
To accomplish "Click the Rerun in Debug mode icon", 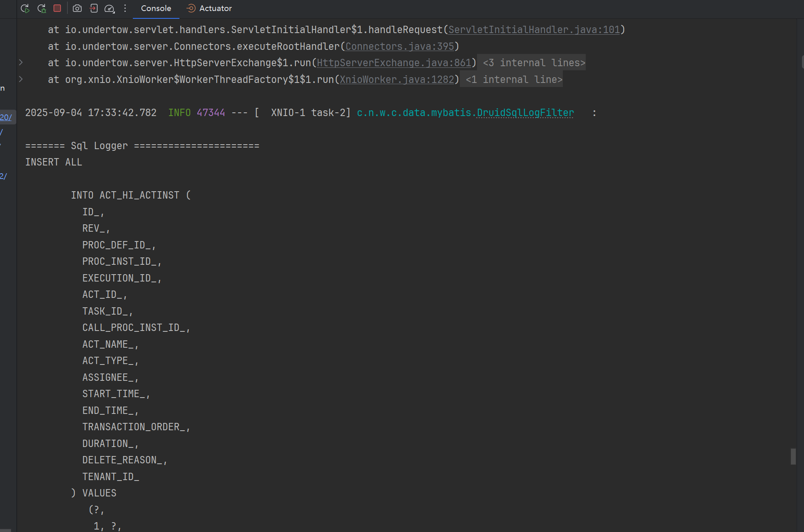I will pyautogui.click(x=41, y=8).
